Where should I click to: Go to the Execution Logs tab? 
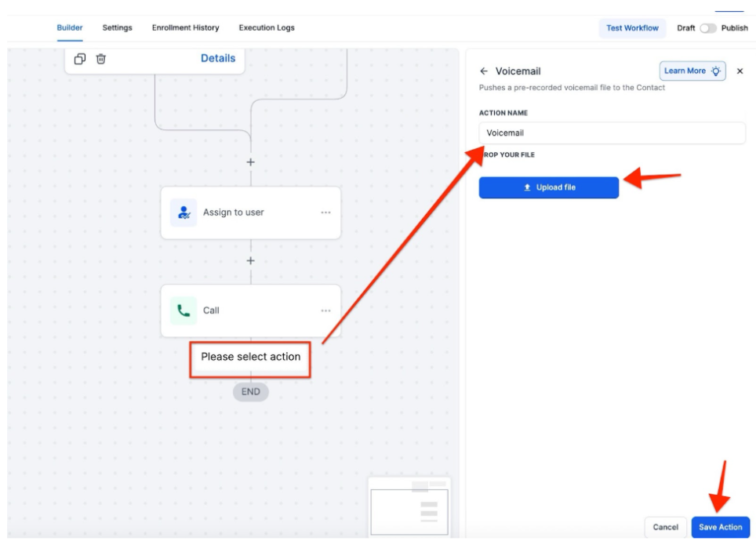point(267,28)
